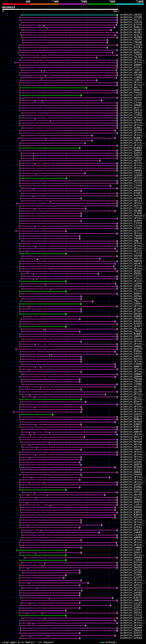Click the white query sequence bar
This screenshot has width=146, height=644.
60,10
